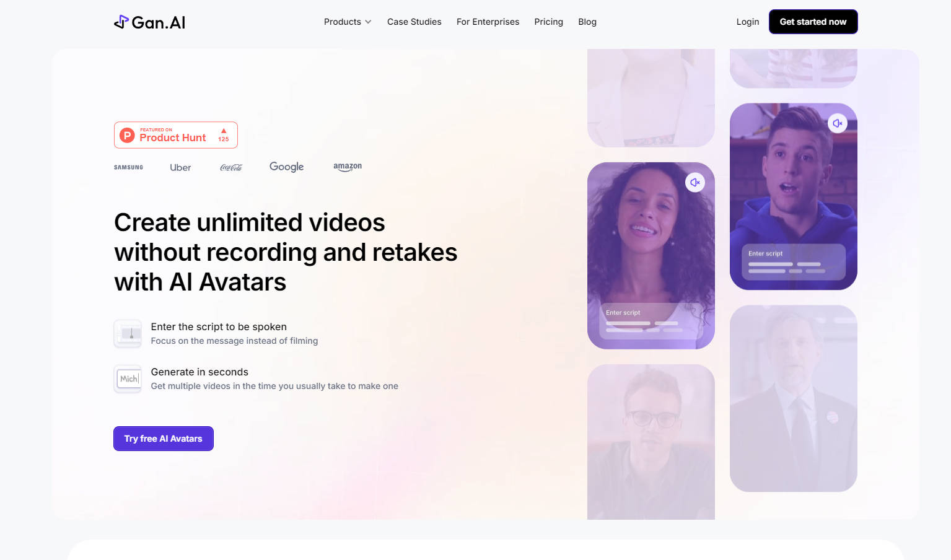
Task: Unmute the man in blue hoodie video
Action: click(838, 123)
